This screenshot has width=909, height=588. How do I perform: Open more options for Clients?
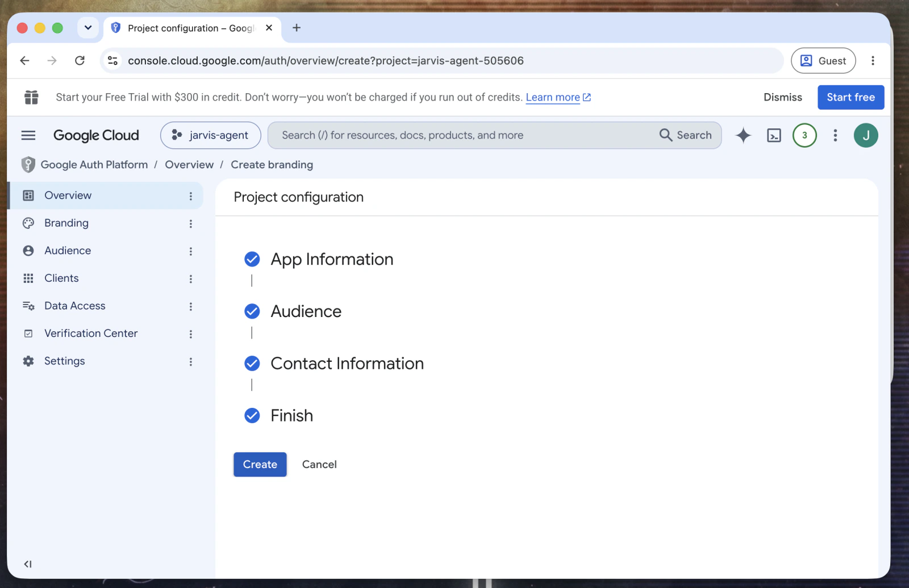coord(191,279)
